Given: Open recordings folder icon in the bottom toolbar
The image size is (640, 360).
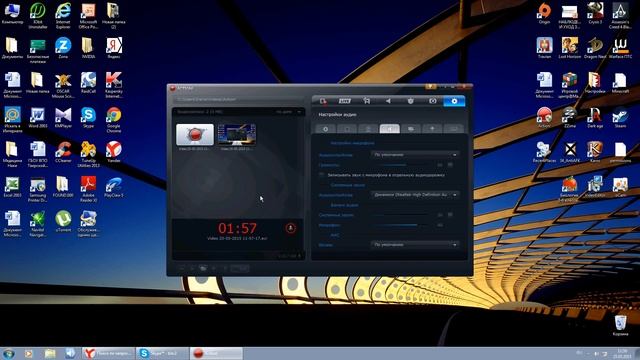Looking at the screenshot, I should 203,268.
